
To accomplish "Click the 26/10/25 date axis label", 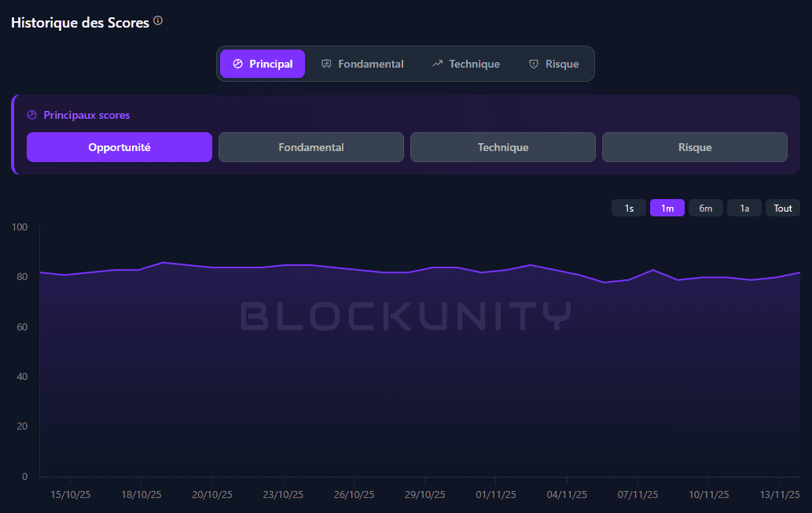I will (x=355, y=495).
